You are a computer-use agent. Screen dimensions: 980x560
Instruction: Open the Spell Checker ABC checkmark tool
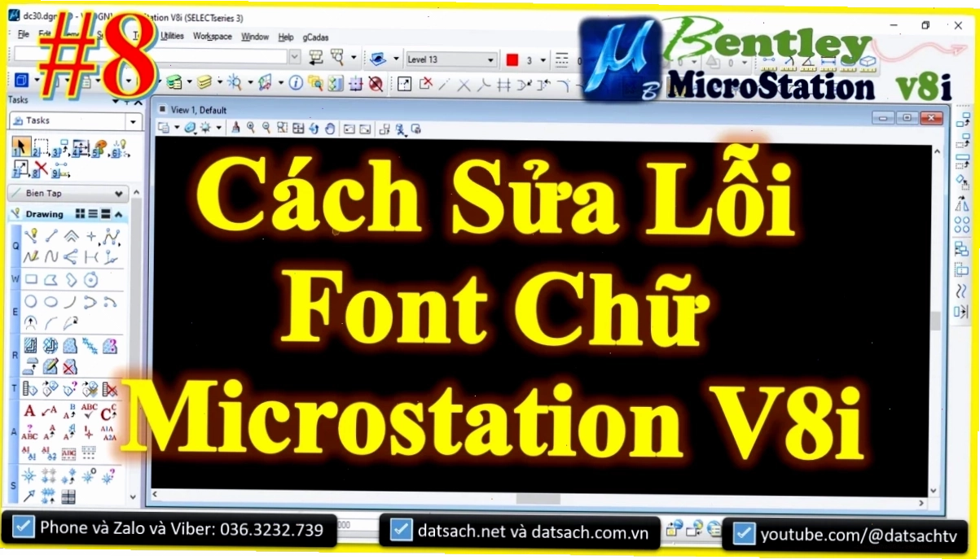pos(90,411)
